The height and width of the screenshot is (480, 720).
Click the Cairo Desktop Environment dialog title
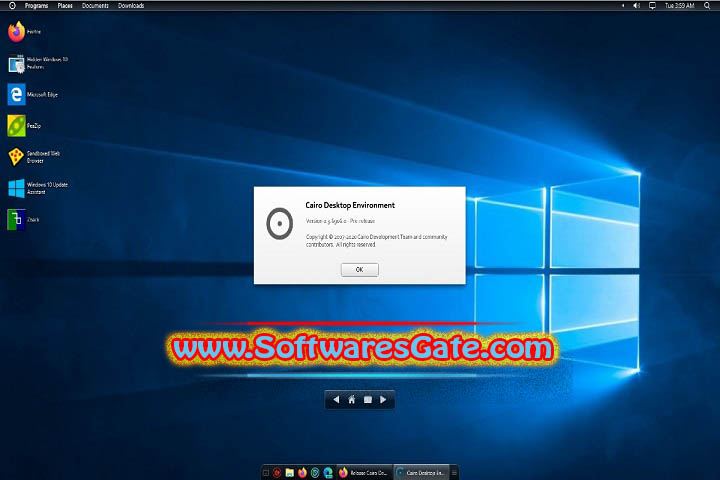click(350, 205)
